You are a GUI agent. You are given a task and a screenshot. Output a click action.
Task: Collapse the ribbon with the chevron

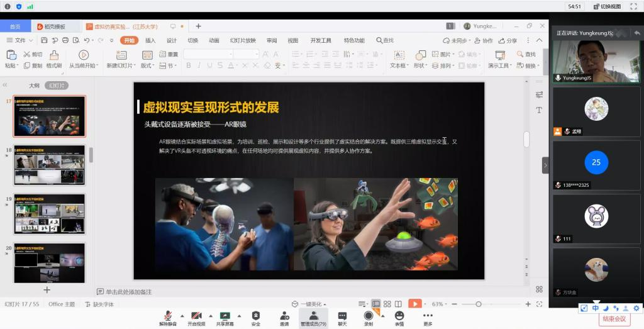click(540, 40)
